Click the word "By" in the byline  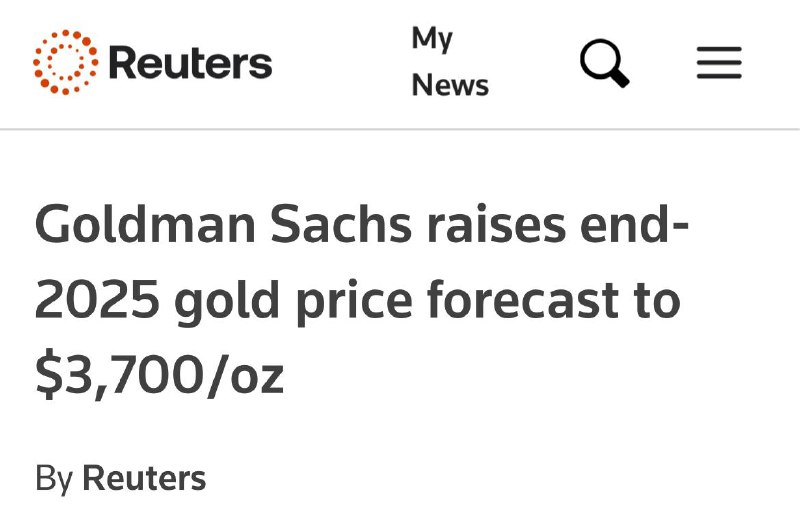(x=54, y=479)
